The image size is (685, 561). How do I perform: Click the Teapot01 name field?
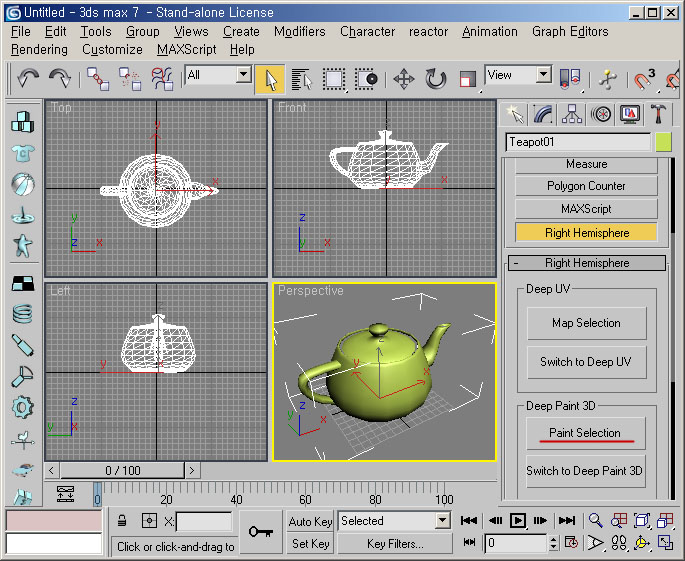(578, 142)
